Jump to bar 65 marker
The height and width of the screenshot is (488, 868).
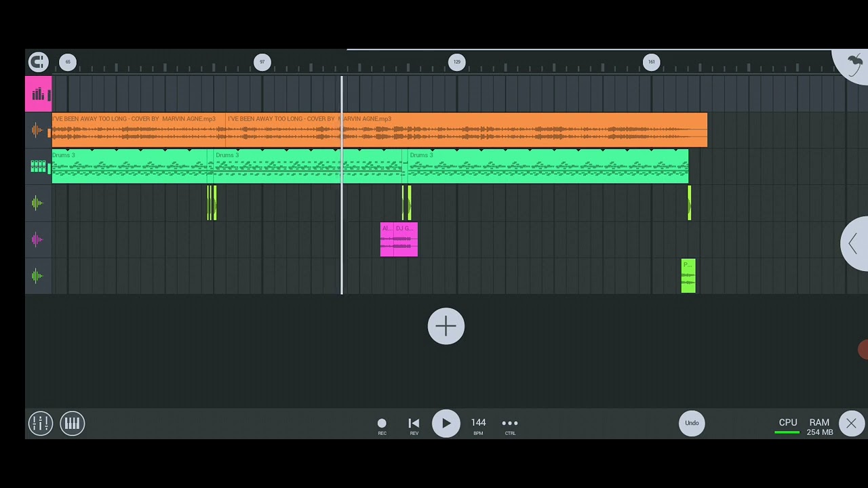point(68,62)
